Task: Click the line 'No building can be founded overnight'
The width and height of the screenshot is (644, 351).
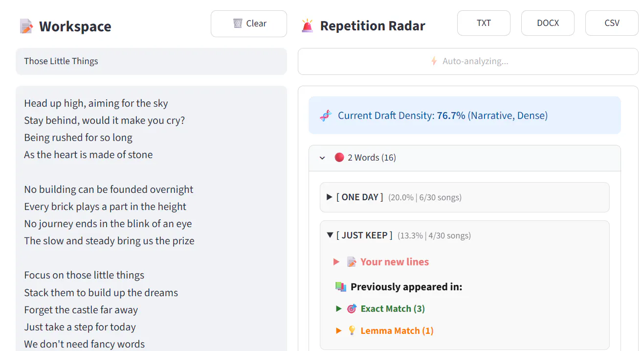Action: pyautogui.click(x=109, y=189)
